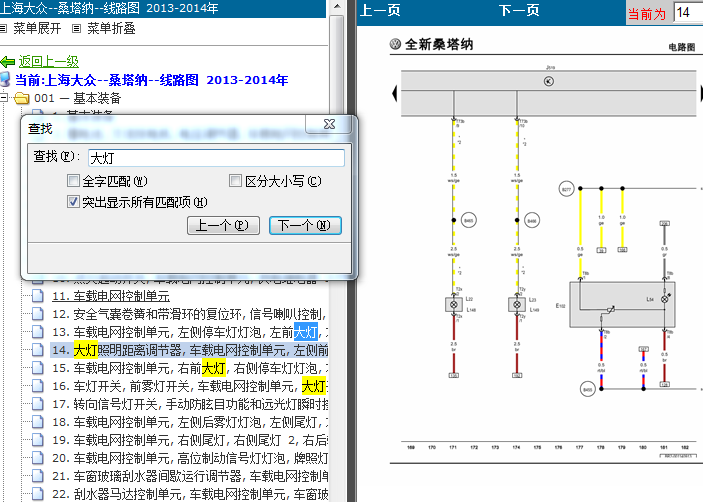
Task: Select row 13. 车载电网控制单元, 左侧停车灯灯泡
Action: pos(189,332)
